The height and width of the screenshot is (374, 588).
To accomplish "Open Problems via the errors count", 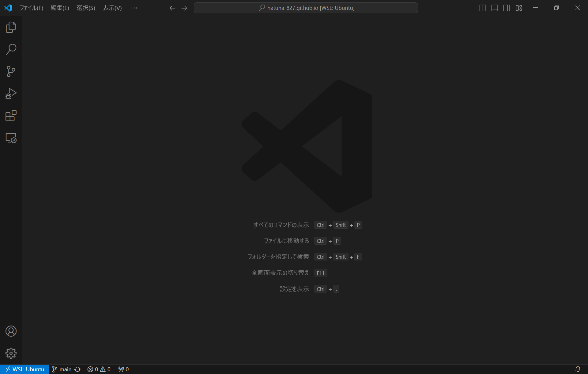I will [x=93, y=369].
